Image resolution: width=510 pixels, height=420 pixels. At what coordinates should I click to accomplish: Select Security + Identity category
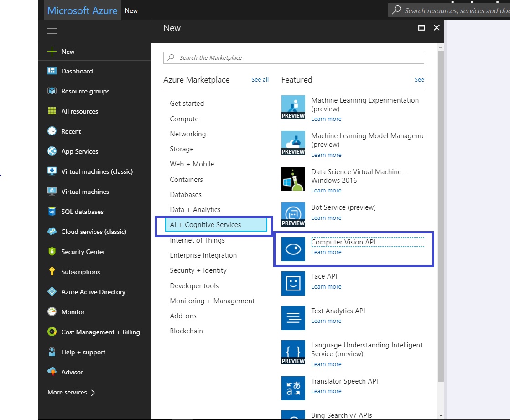198,270
